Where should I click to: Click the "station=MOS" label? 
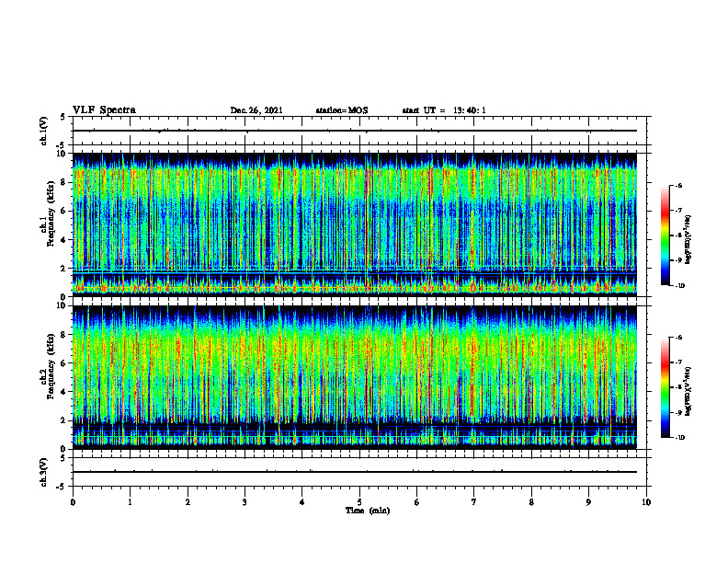[342, 110]
